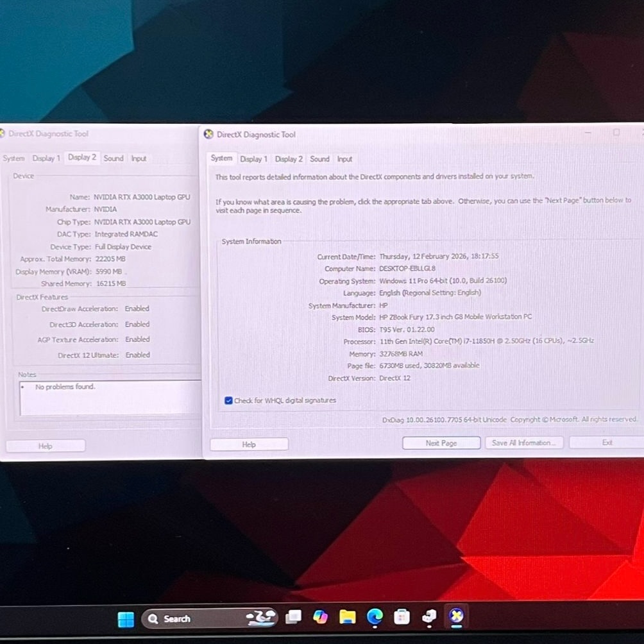Click the Processor value i7-11850H

(487, 341)
